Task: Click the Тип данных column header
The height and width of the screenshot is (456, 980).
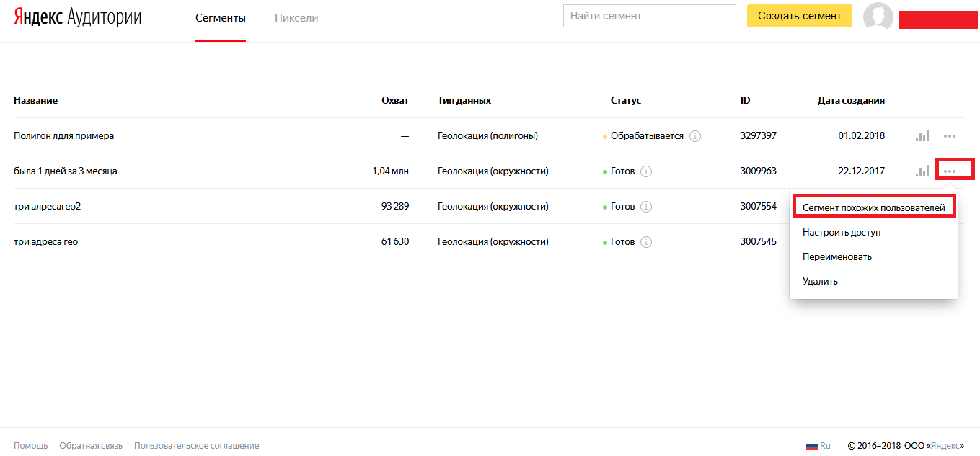Action: tap(464, 100)
